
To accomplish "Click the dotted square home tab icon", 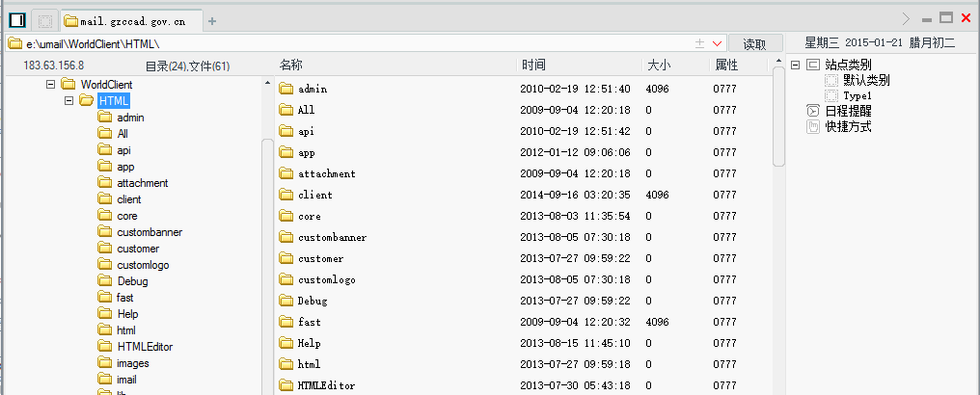I will pos(44,22).
